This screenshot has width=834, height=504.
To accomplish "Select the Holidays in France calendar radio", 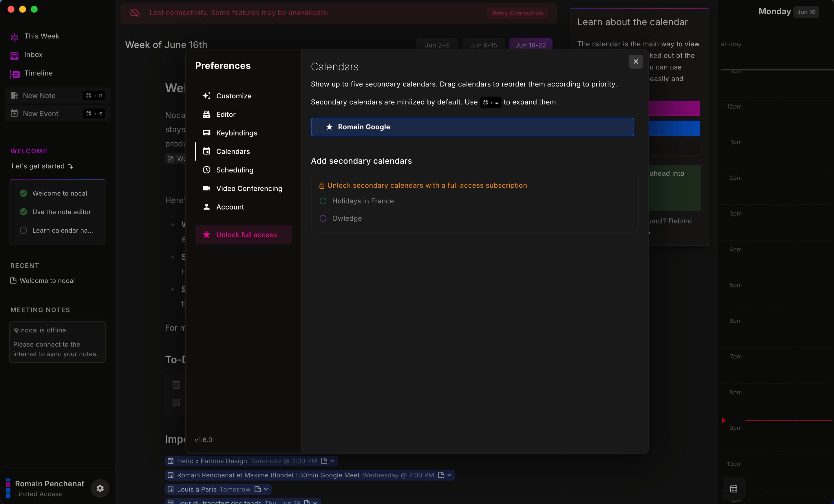I will coord(323,201).
